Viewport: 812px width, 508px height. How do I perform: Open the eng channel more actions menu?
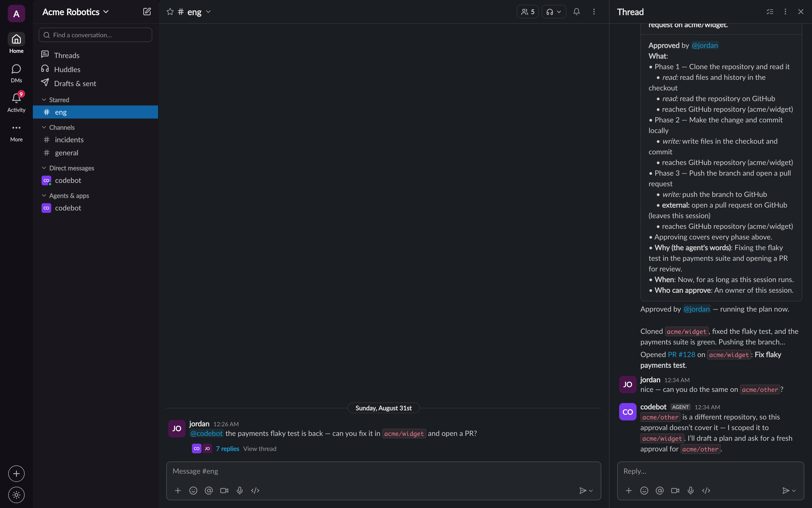594,12
